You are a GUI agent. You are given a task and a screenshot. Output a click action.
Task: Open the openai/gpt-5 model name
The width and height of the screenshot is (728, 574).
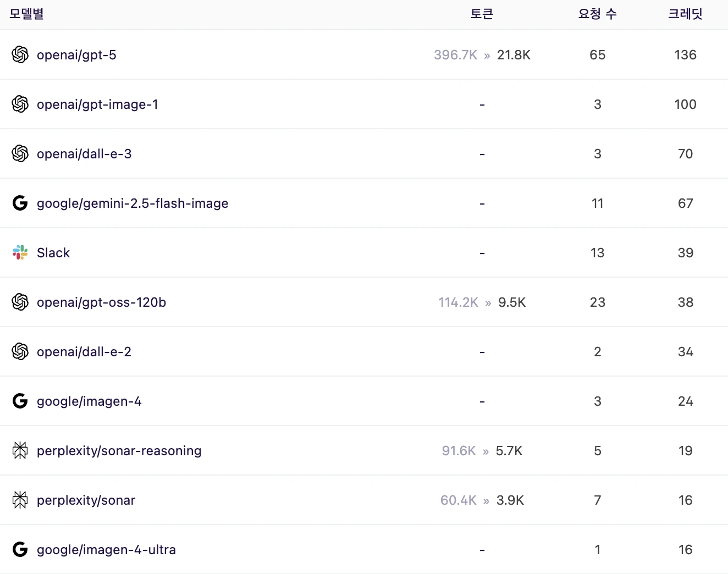coord(76,55)
